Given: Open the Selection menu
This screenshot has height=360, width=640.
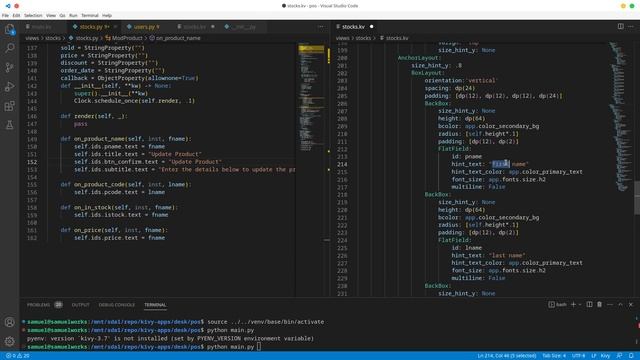Looking at the screenshot, I should point(33,16).
